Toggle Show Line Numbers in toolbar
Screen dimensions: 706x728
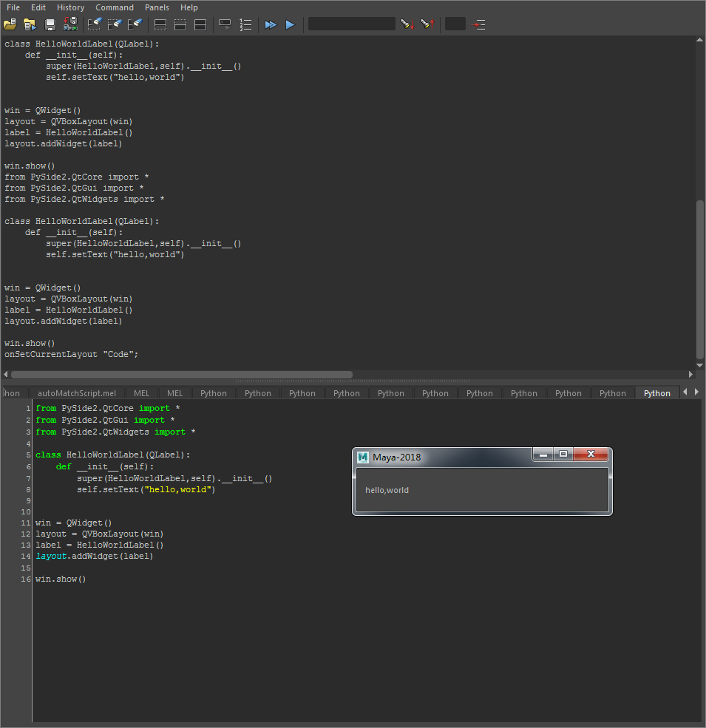click(246, 24)
